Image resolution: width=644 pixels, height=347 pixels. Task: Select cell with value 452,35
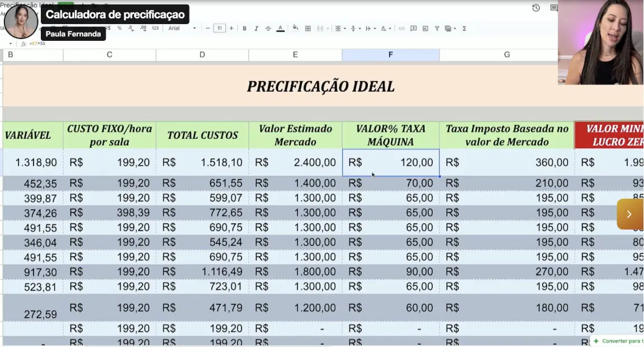33,184
